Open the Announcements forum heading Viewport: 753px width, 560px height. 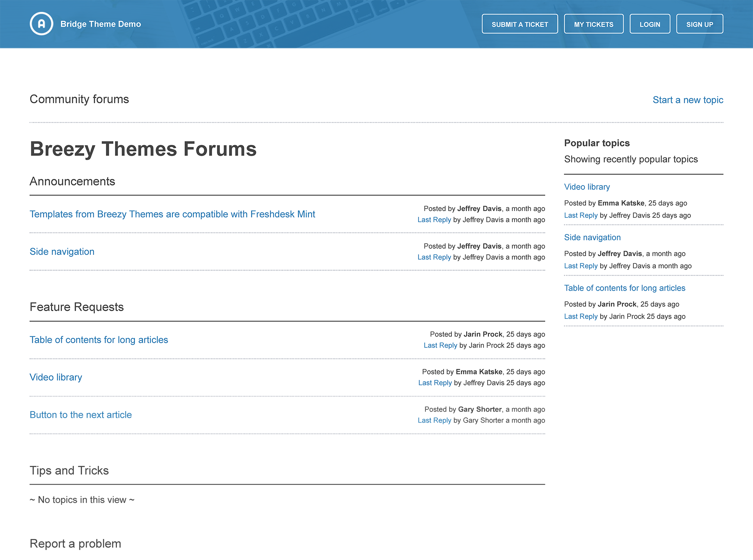point(72,182)
